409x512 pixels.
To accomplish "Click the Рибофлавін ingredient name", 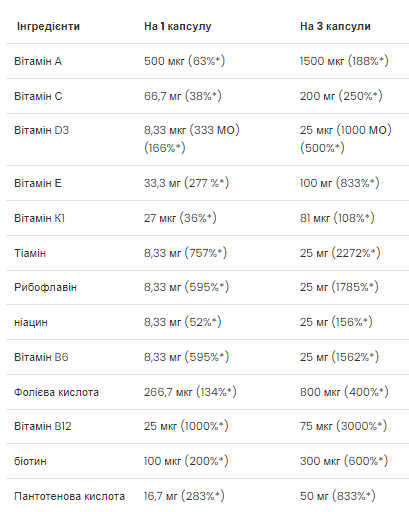I will (x=45, y=287).
